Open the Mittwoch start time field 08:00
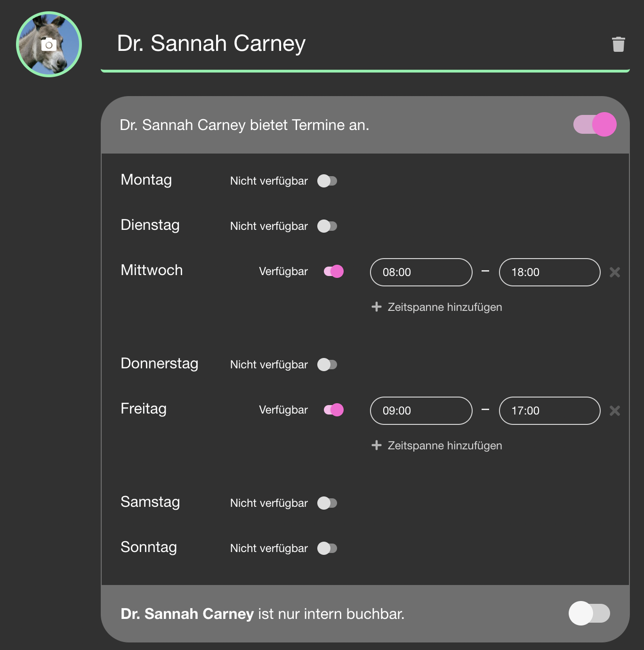644x650 pixels. pos(421,272)
